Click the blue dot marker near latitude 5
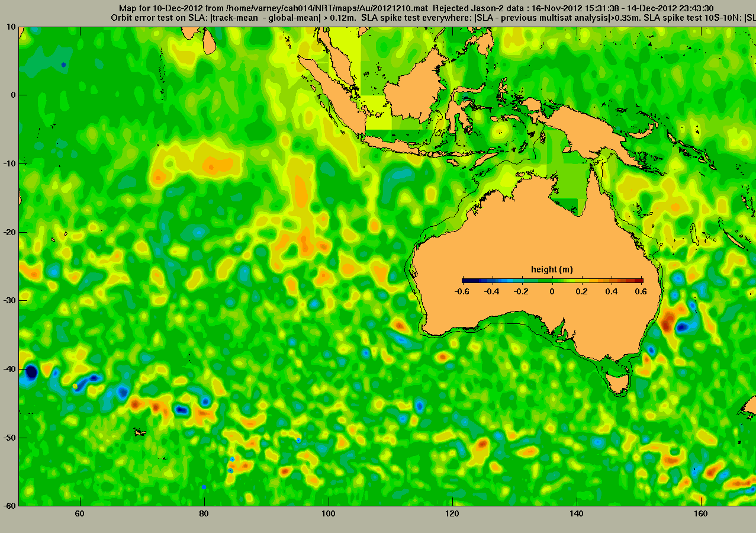 [63, 65]
